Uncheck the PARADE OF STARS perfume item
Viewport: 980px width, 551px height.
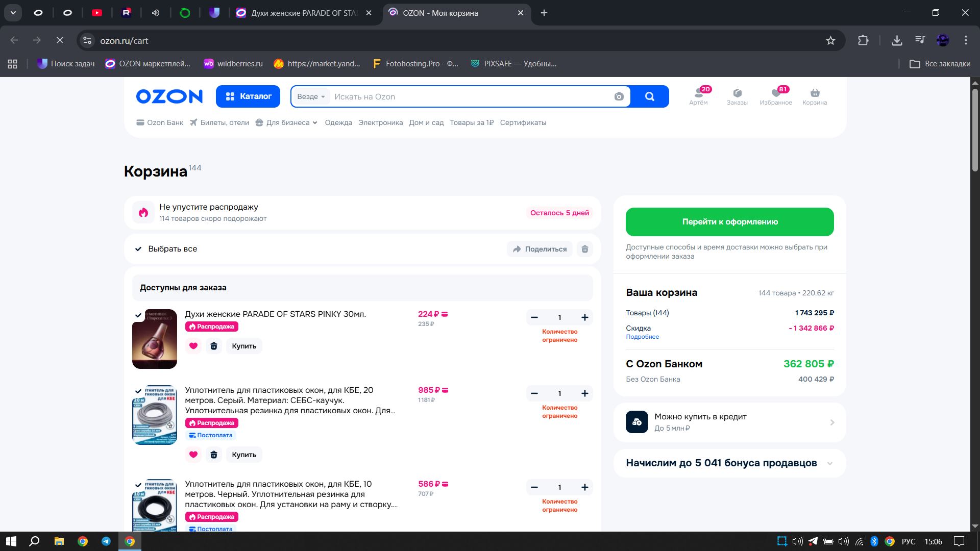coord(138,315)
